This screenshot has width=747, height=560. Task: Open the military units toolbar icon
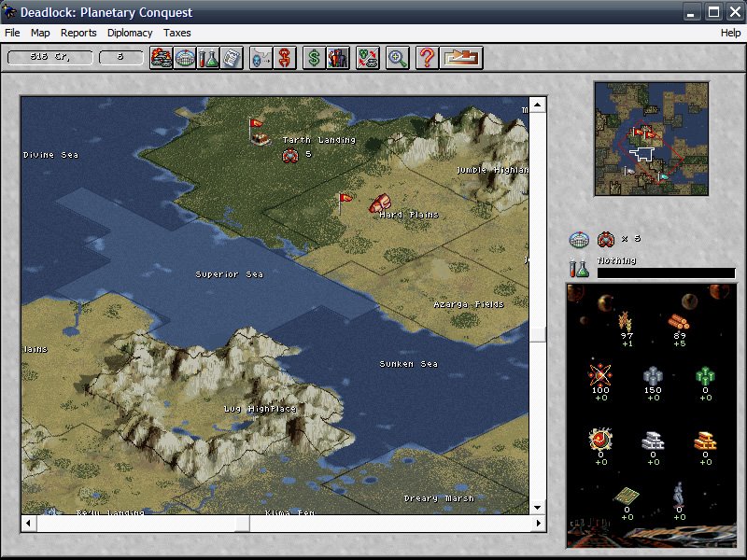[162, 58]
